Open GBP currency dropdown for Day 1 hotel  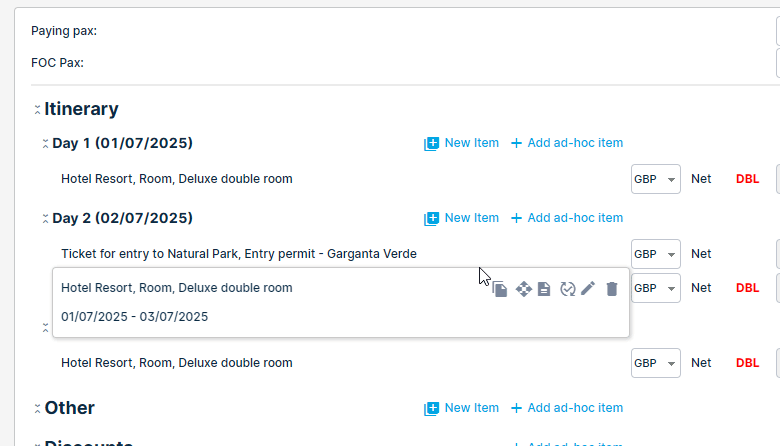tap(656, 179)
